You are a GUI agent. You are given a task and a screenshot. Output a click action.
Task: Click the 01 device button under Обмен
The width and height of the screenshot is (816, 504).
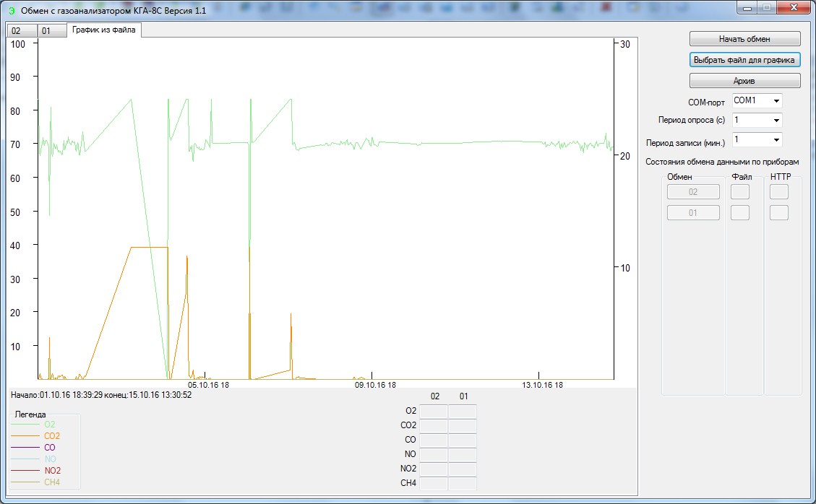(693, 213)
